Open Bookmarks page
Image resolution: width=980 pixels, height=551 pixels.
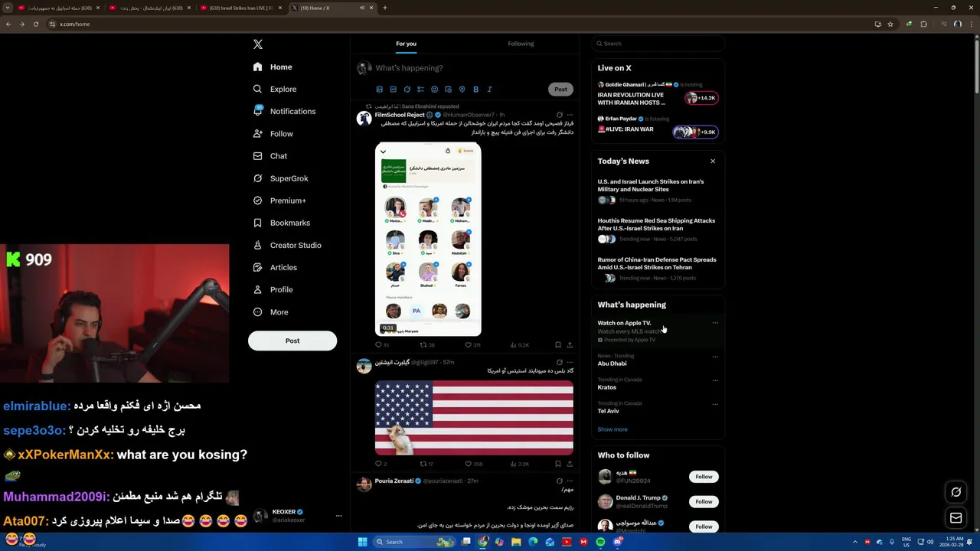point(281,223)
